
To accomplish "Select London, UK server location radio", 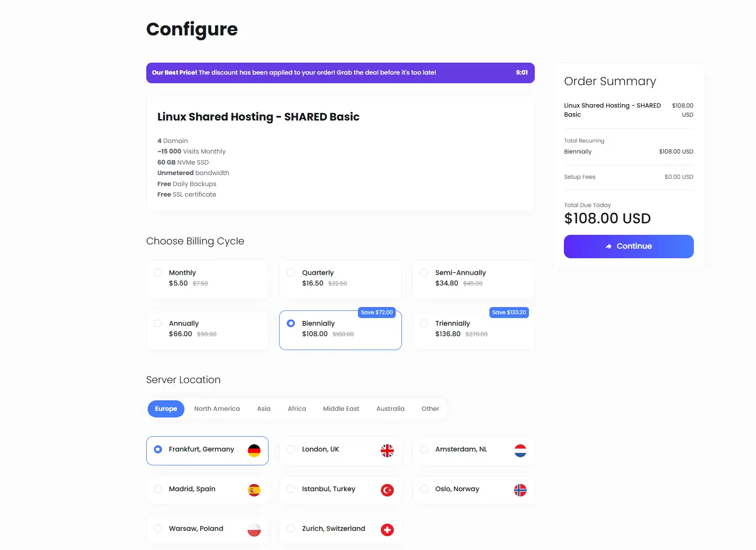I will click(x=291, y=449).
